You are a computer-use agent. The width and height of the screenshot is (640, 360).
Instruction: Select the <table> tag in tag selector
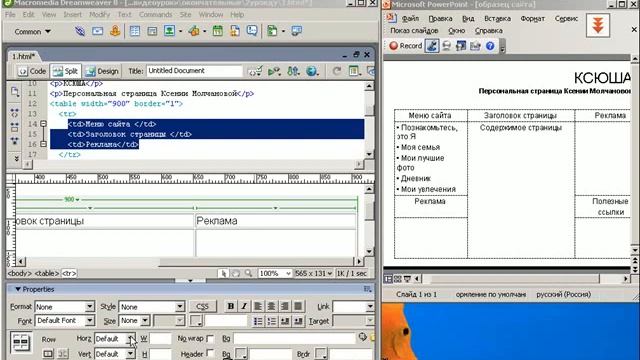(47, 273)
